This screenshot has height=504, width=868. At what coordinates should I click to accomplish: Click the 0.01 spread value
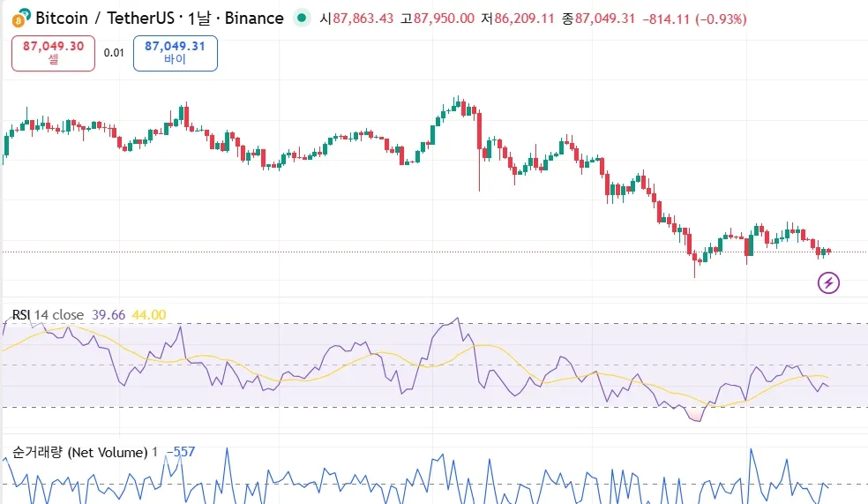click(x=114, y=52)
